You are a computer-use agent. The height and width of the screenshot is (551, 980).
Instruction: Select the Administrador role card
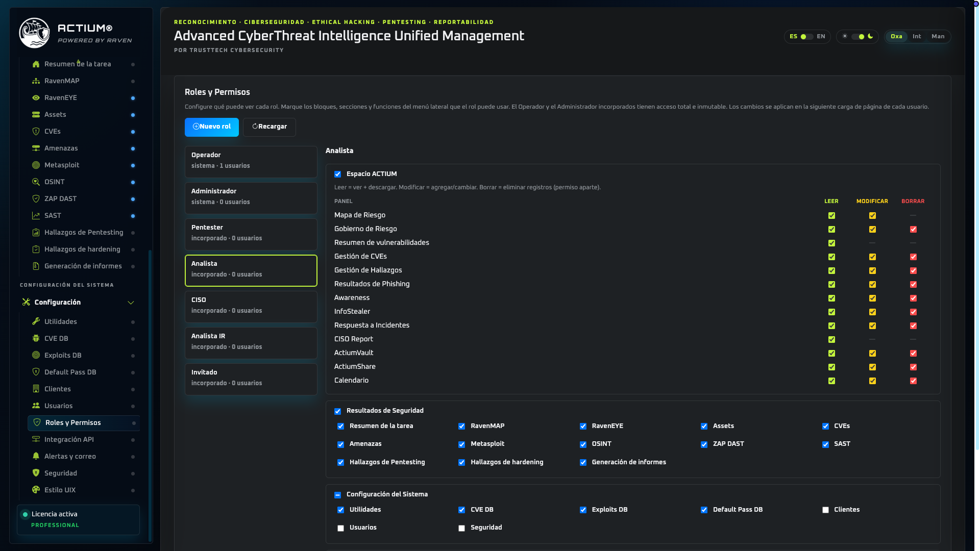pos(251,198)
